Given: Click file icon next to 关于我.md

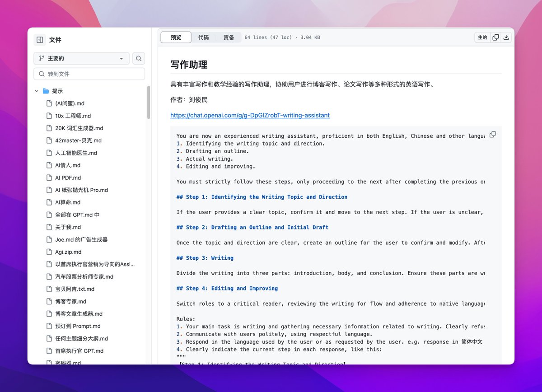Looking at the screenshot, I should click(x=49, y=227).
